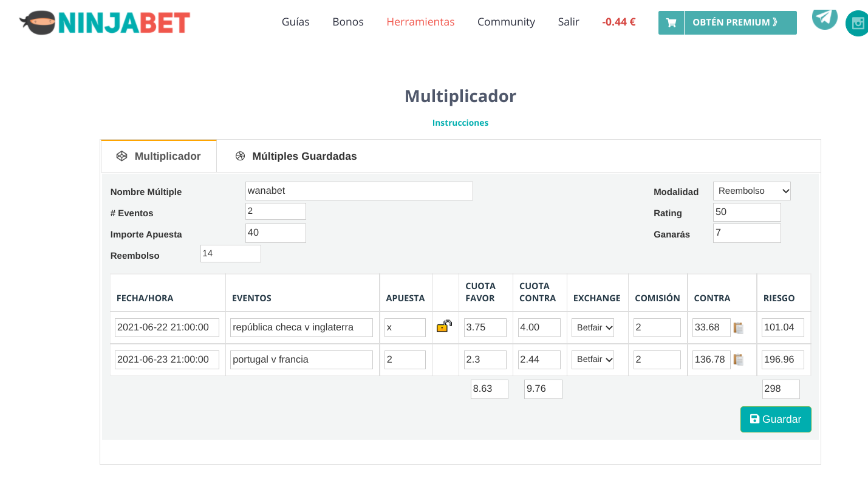Click the EVENTOS column header
This screenshot has height=478, width=868.
[251, 298]
